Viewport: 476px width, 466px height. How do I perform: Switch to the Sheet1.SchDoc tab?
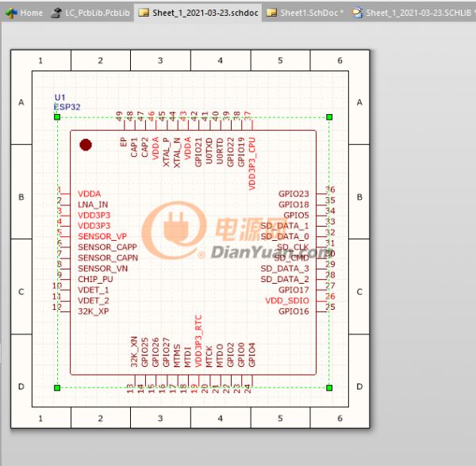(305, 13)
